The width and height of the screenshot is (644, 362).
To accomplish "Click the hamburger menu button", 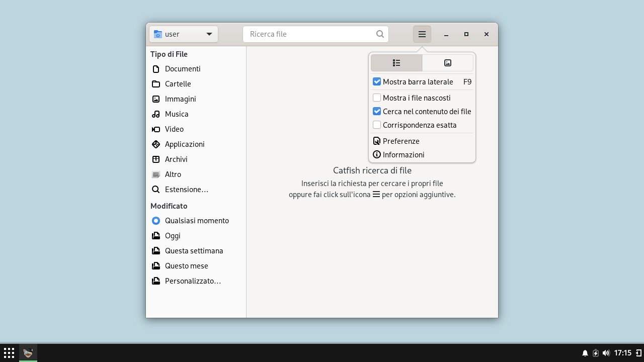I will [422, 34].
